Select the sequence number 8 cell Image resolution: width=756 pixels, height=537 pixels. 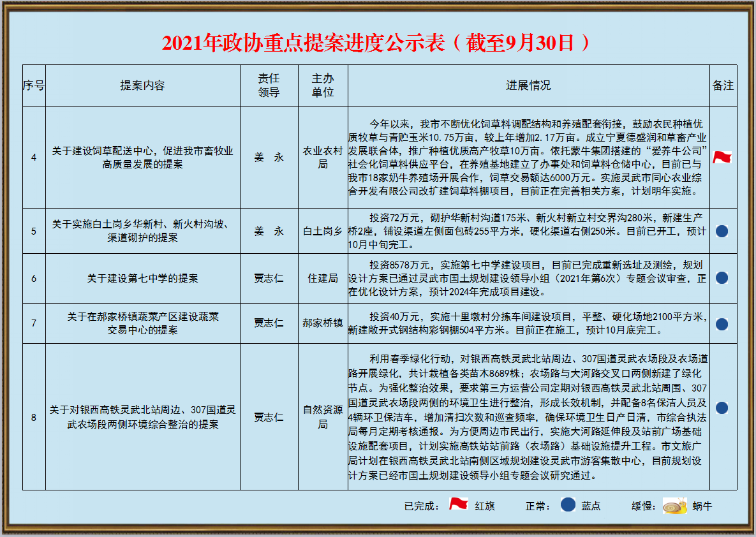pos(34,417)
